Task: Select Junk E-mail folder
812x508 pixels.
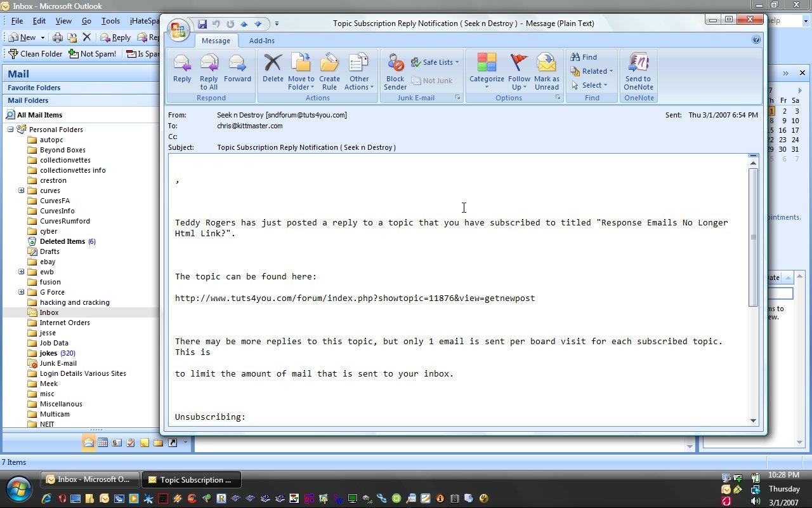Action: point(58,363)
